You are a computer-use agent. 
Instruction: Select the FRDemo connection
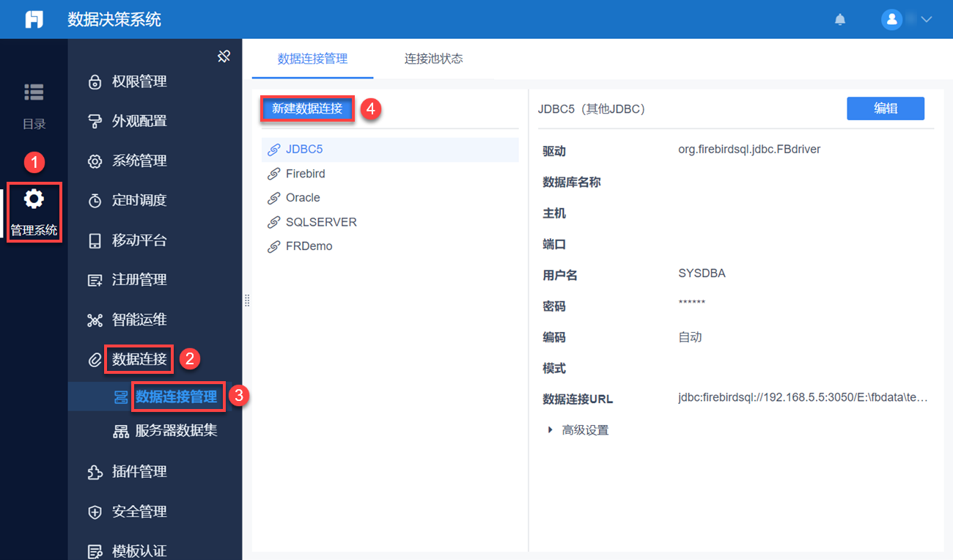click(390, 246)
